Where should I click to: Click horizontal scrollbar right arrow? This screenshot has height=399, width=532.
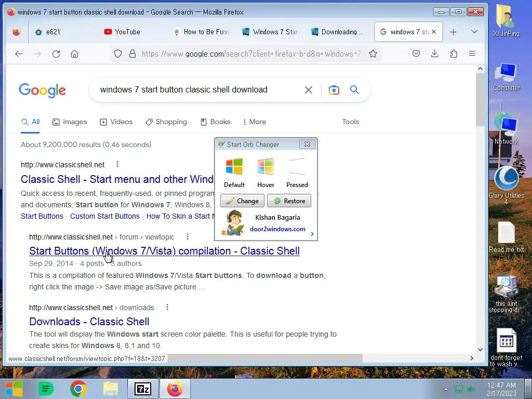coord(472,358)
